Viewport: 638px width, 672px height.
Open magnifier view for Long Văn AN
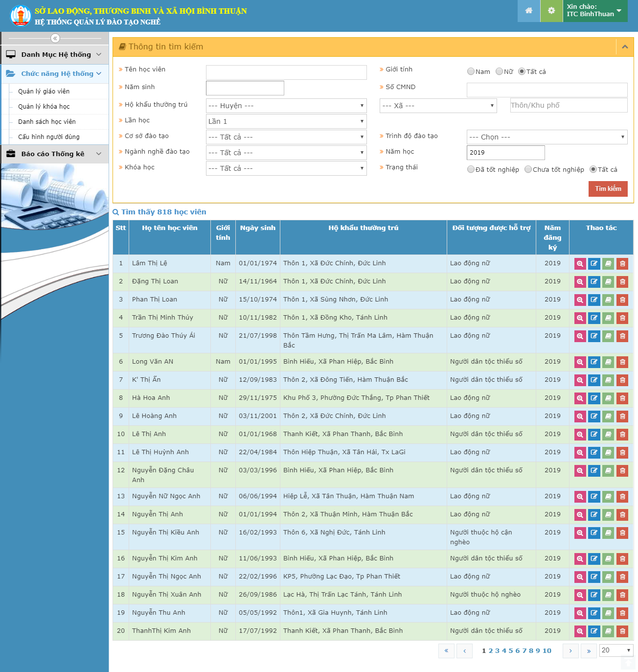580,362
